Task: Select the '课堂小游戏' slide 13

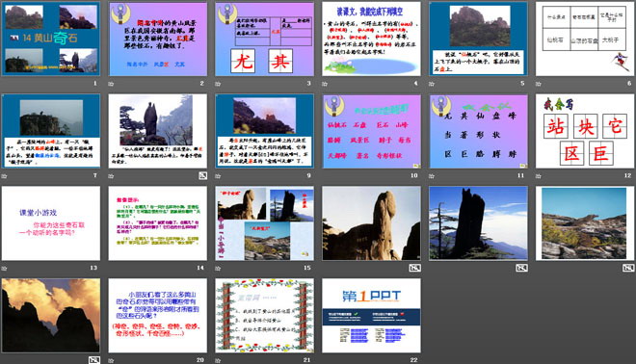Action: point(51,223)
